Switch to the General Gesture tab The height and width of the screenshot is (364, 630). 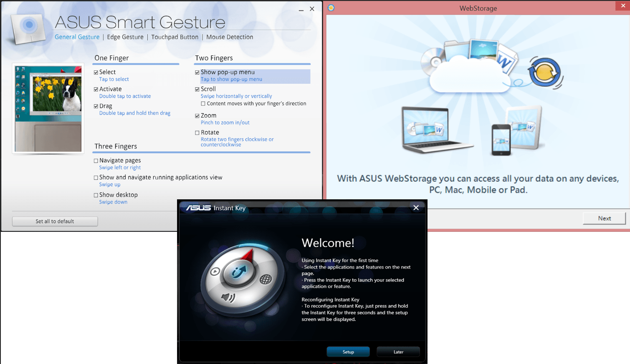[x=77, y=37]
